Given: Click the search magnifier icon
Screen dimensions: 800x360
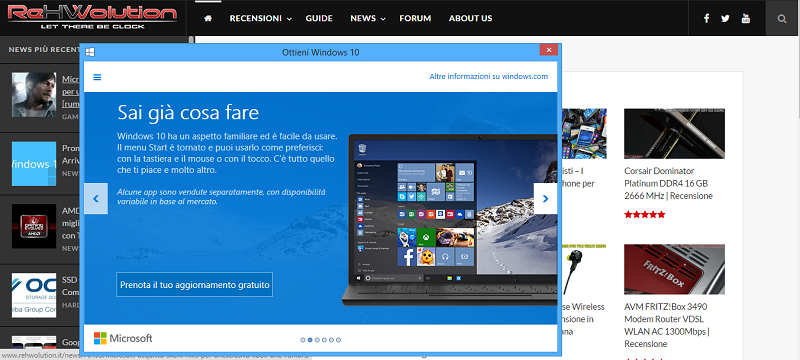Looking at the screenshot, I should tap(782, 19).
